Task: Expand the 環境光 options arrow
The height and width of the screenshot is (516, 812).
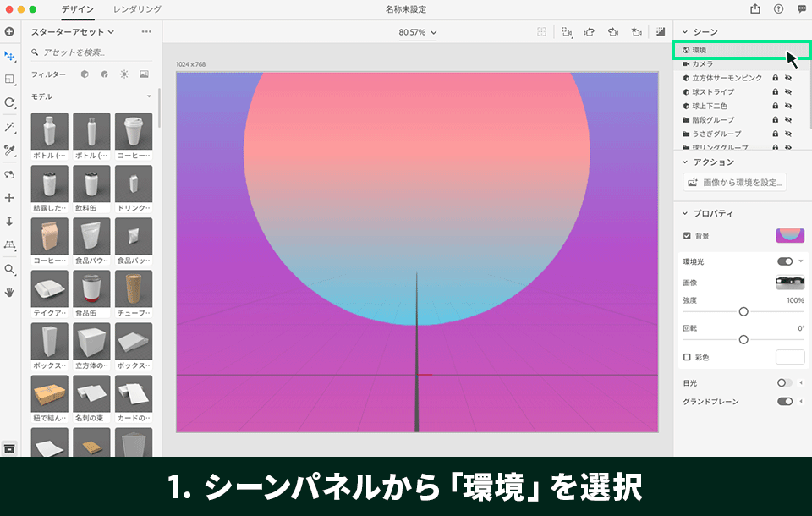Action: click(801, 261)
